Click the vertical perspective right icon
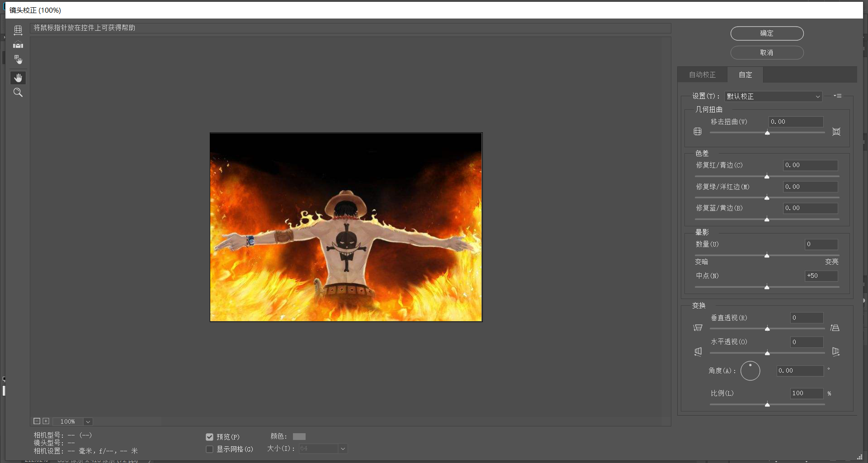This screenshot has height=463, width=868. 835,327
